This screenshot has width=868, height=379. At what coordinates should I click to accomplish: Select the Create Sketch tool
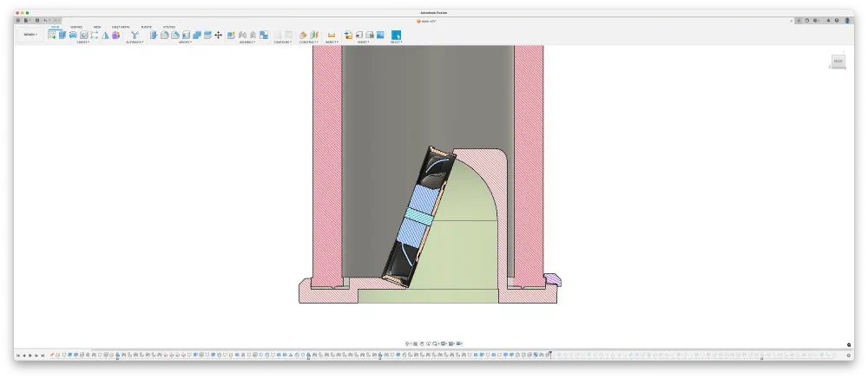(52, 35)
